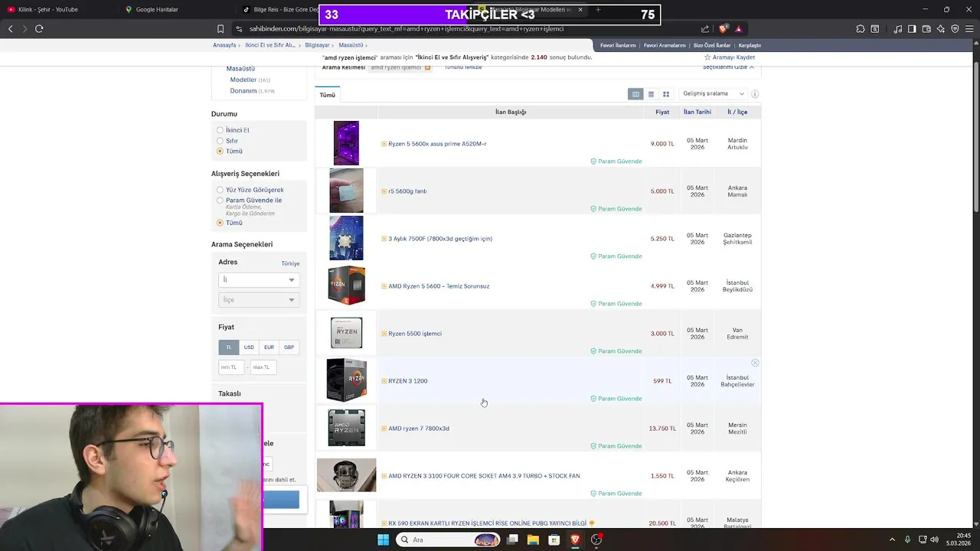Open Ryzen 5 5600x asus prime listing
This screenshot has width=980, height=551.
pyautogui.click(x=437, y=144)
